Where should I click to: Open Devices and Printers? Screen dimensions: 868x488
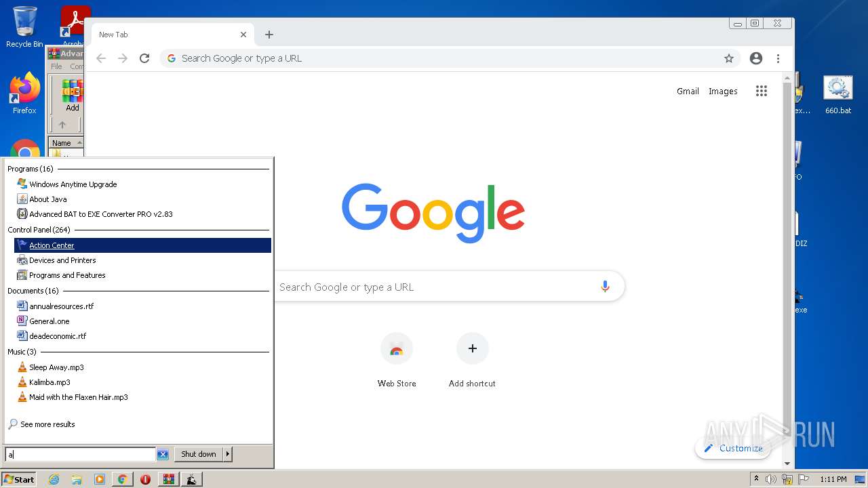[x=62, y=260]
